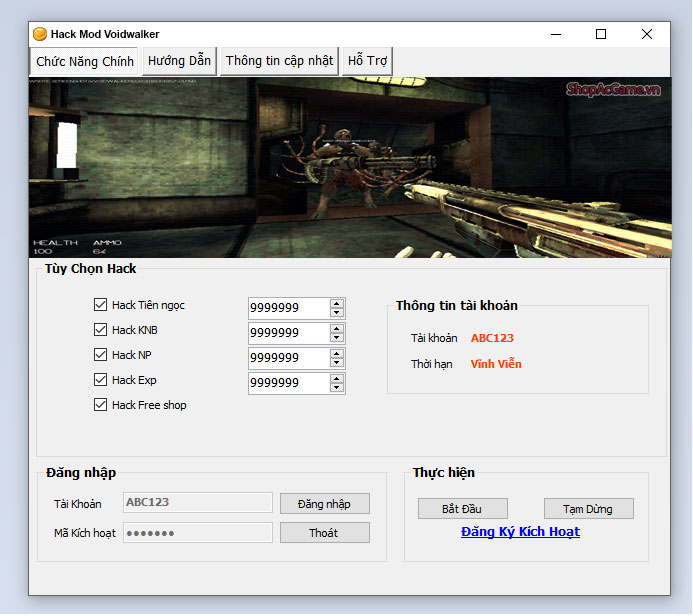Click the game screenshot banner image
The image size is (693, 616).
coord(350,167)
